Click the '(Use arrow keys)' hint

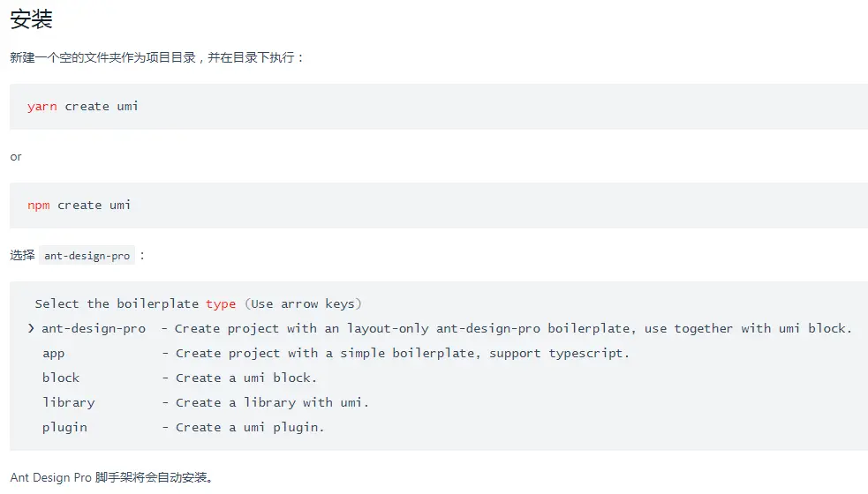(302, 304)
